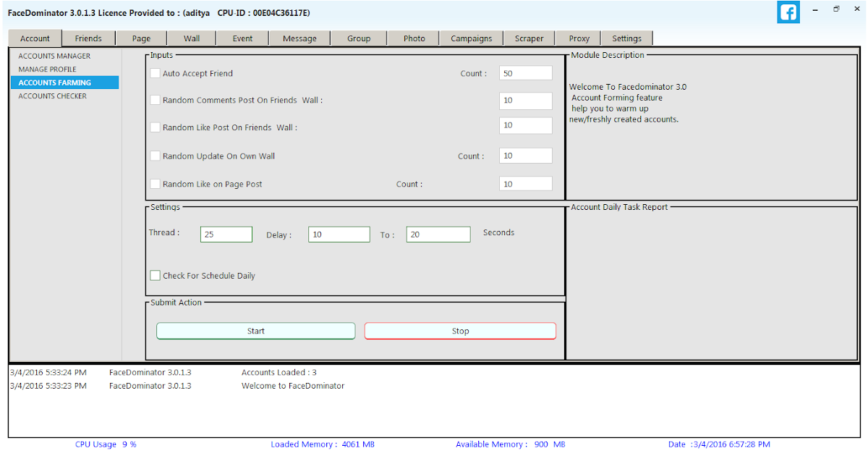
Task: Check Random Like Post On Friends Wall
Action: coord(155,127)
